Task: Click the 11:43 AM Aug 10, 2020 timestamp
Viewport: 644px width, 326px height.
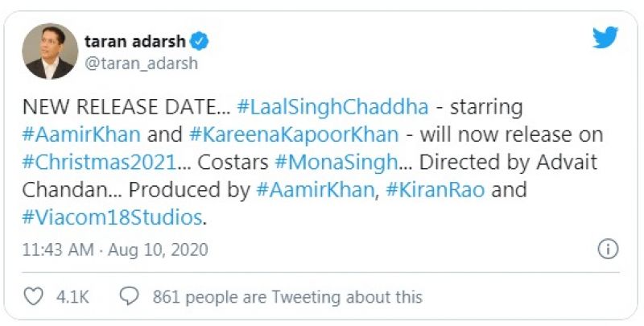Action: coord(115,250)
